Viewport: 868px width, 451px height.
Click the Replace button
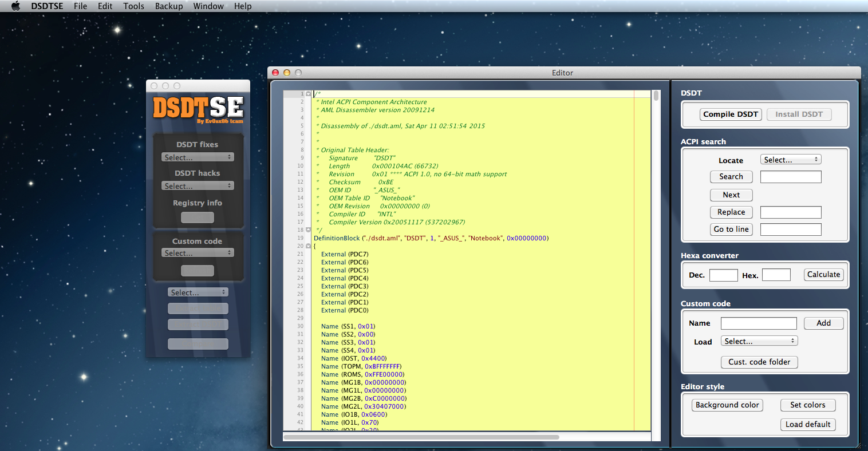(731, 212)
